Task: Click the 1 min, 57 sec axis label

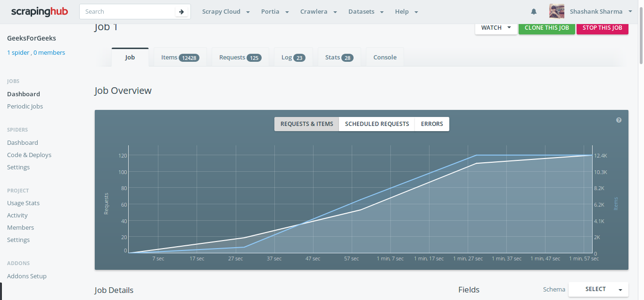Action: 584,258
